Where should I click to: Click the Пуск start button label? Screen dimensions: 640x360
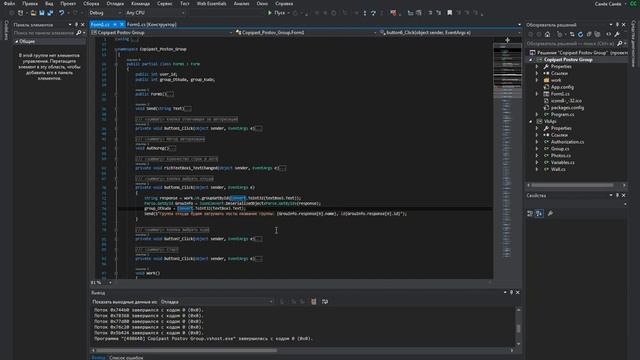[280, 13]
